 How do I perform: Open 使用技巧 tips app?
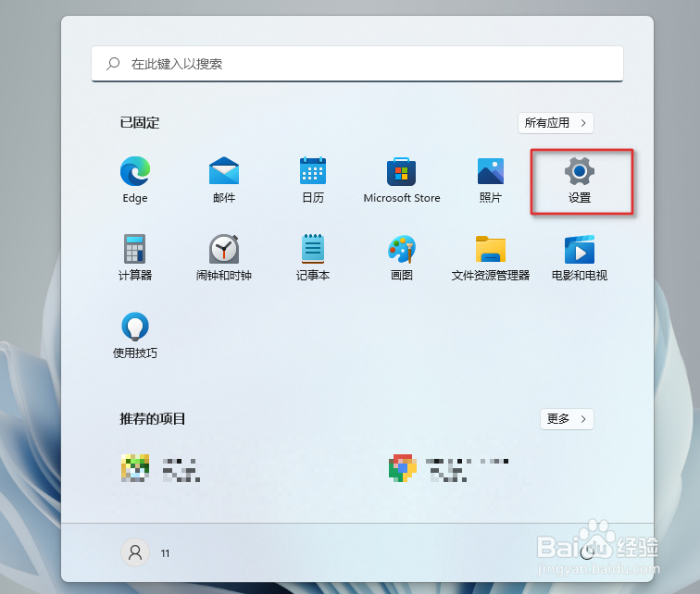135,335
